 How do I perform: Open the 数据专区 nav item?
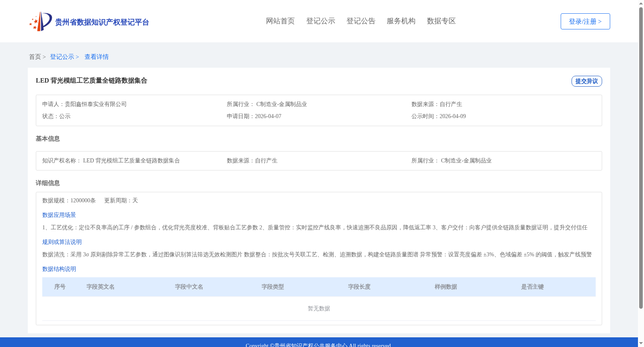(x=442, y=21)
